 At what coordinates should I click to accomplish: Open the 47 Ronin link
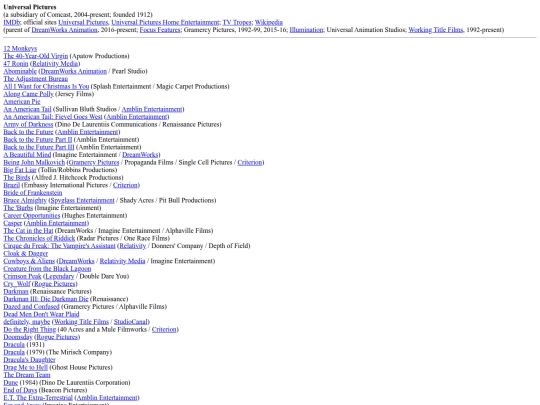click(x=16, y=64)
